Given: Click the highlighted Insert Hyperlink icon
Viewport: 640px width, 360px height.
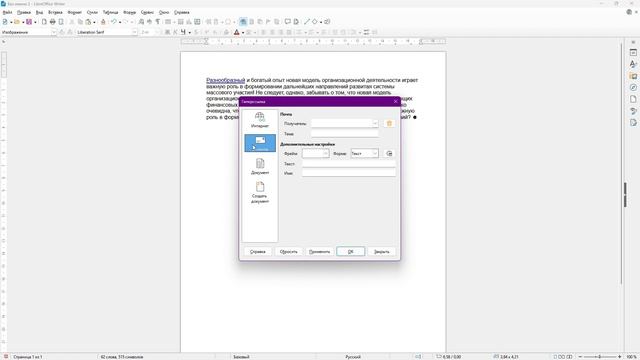Looking at the screenshot, I should 243,22.
